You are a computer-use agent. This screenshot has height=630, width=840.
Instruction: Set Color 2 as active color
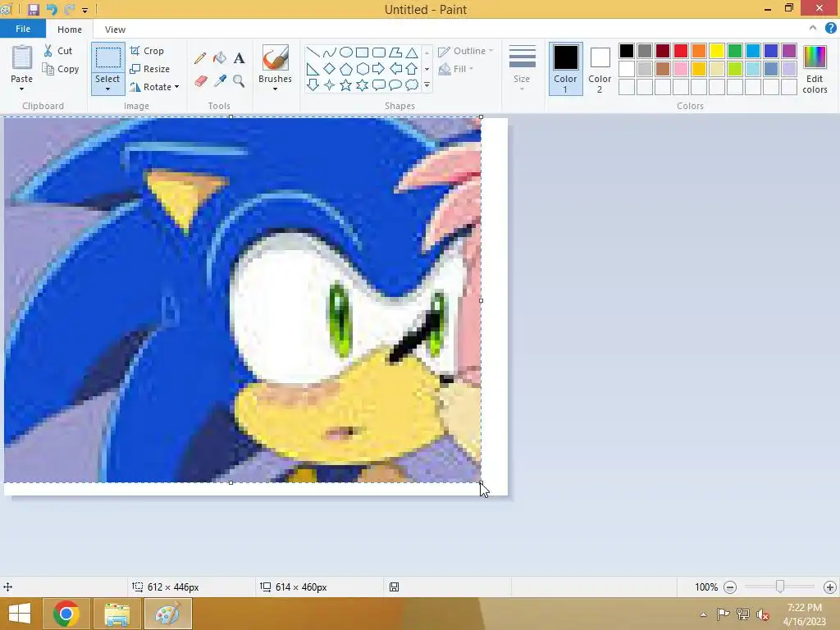point(600,69)
